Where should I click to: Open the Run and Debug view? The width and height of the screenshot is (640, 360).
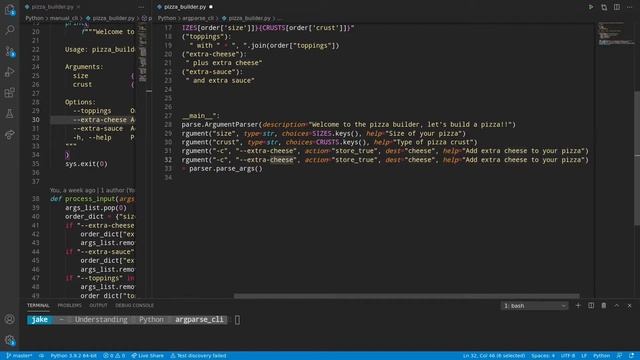pos(9,72)
